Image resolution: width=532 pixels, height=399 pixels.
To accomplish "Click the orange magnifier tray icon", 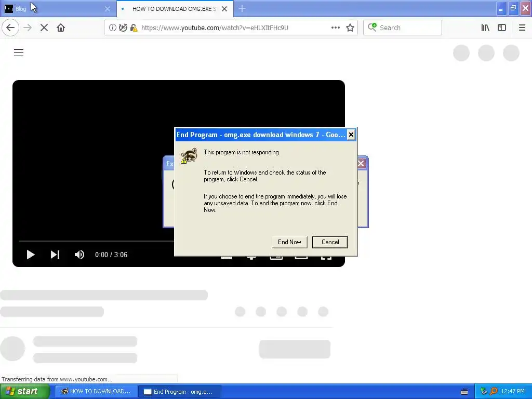I will point(494,392).
